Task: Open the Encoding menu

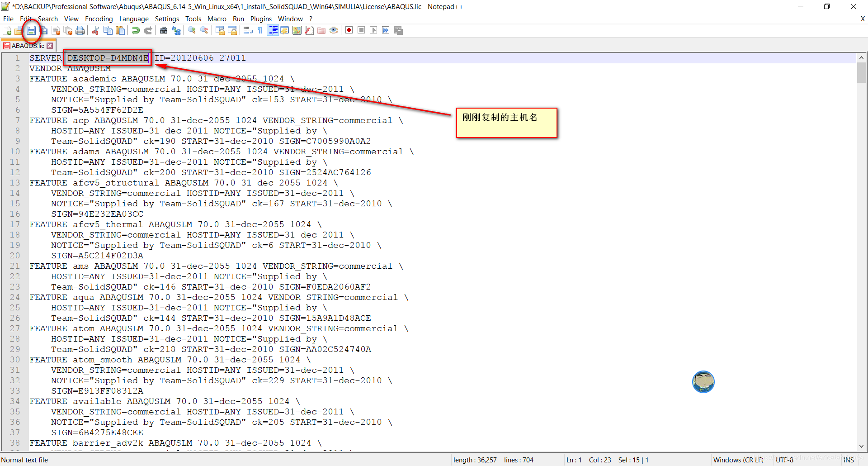Action: [x=99, y=19]
